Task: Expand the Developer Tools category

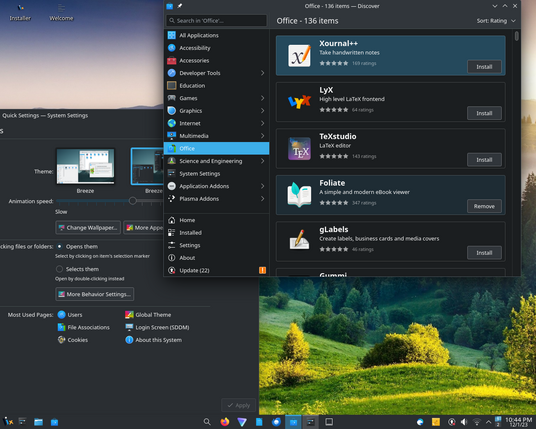Action: pos(262,73)
